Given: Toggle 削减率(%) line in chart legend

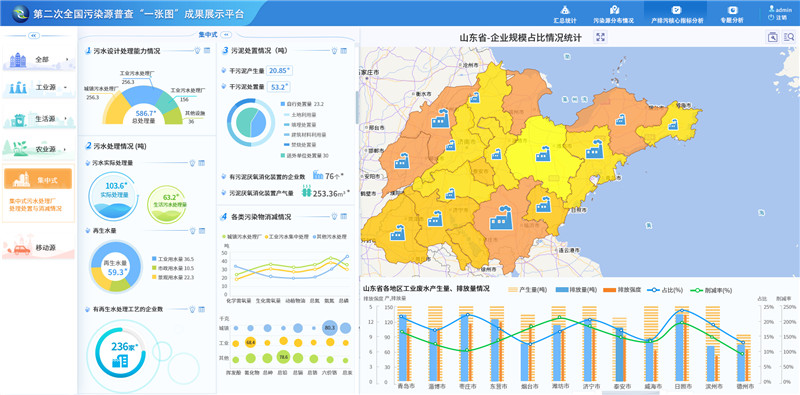Looking at the screenshot, I should 711,290.
